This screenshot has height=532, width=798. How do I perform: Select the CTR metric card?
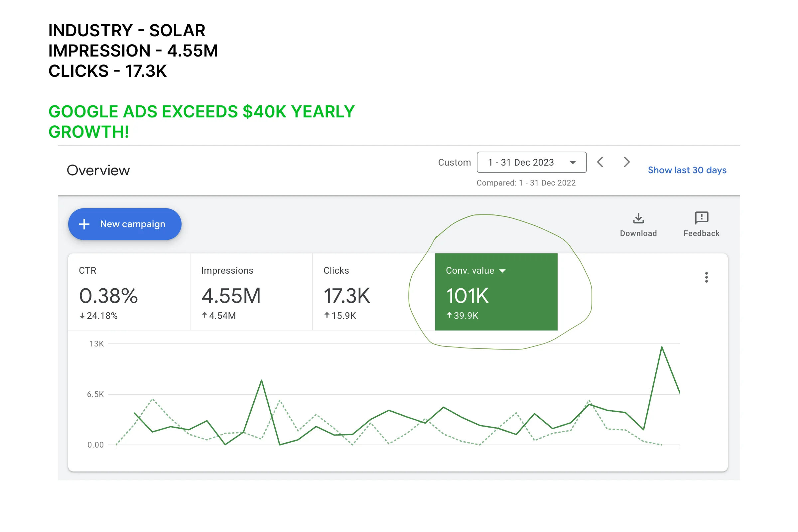129,292
